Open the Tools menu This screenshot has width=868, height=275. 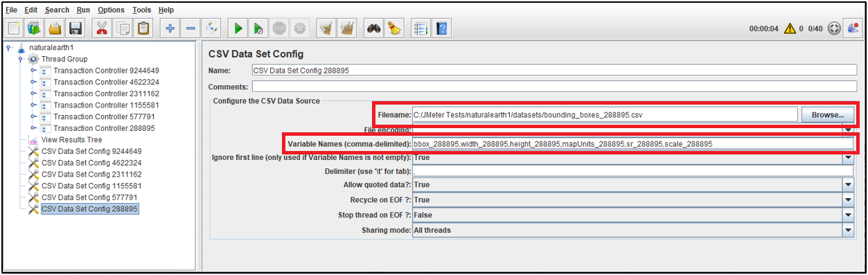coord(141,10)
